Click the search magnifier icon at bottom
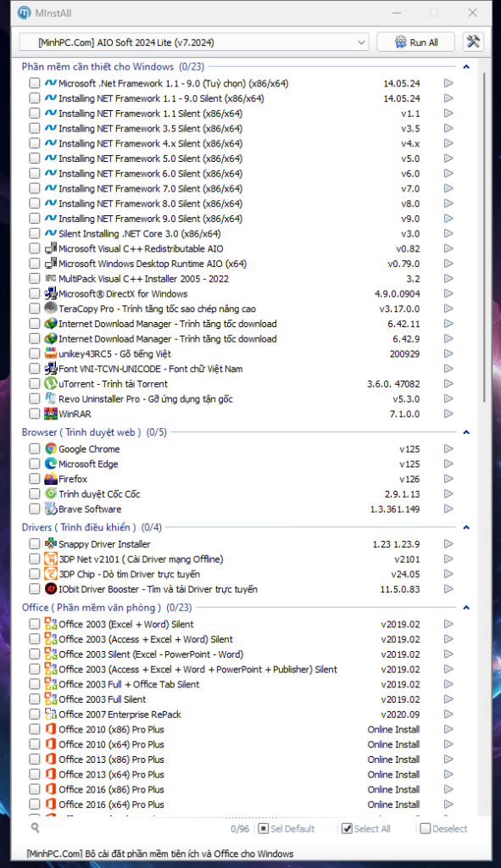This screenshot has width=501, height=868. tap(36, 828)
